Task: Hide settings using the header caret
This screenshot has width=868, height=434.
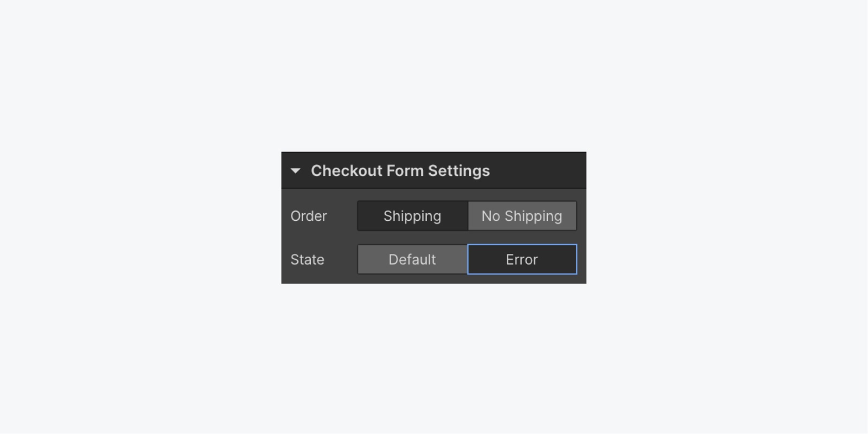Action: (x=296, y=171)
